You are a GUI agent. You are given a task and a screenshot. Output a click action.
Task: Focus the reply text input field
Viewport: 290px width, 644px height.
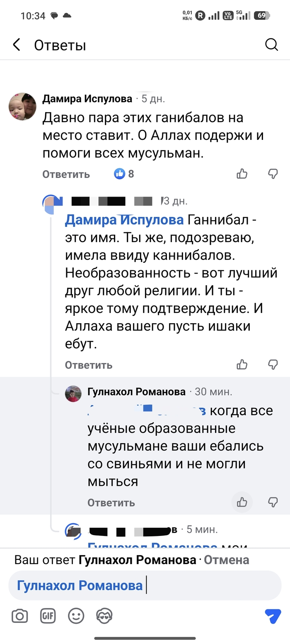pyautogui.click(x=207, y=586)
